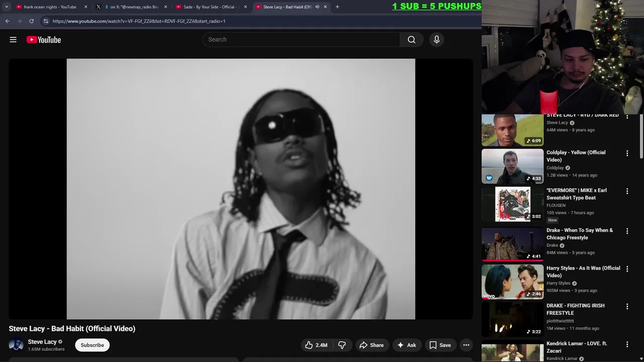Switch to the X newtrap_radio tab

(x=132, y=7)
